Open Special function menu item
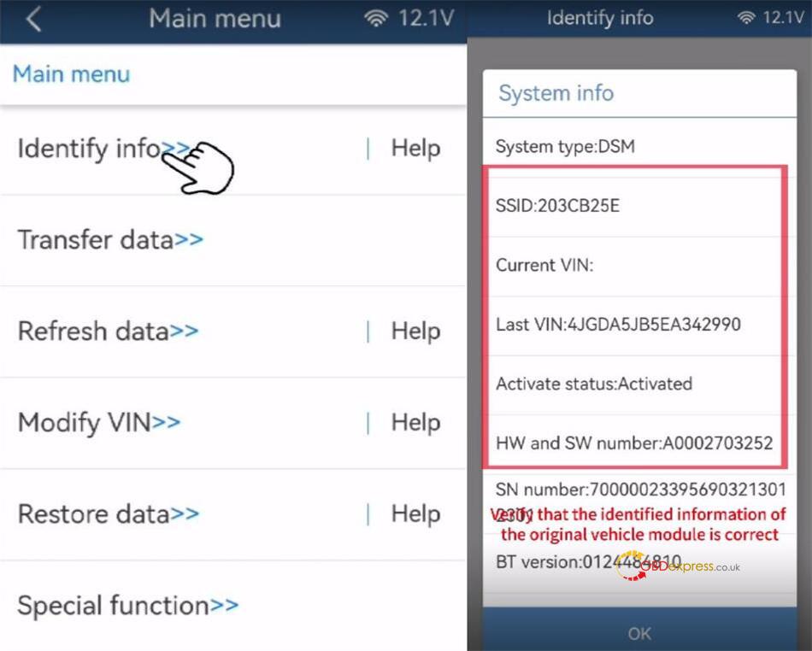The height and width of the screenshot is (651, 812). [127, 606]
